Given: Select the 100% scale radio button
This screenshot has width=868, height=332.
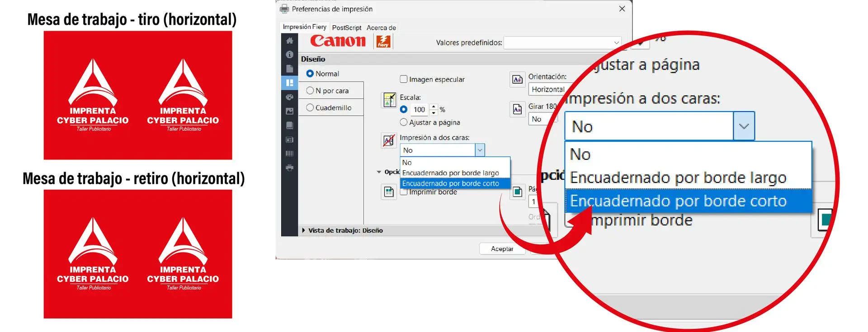Looking at the screenshot, I should pos(404,109).
